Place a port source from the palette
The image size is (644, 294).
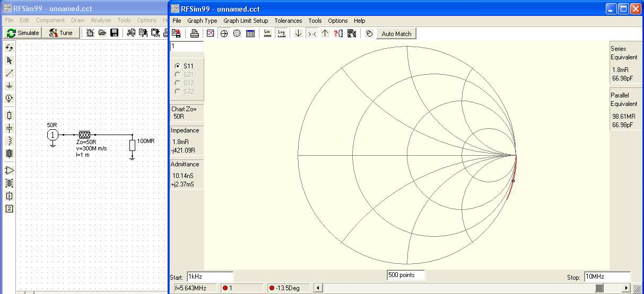pyautogui.click(x=9, y=99)
